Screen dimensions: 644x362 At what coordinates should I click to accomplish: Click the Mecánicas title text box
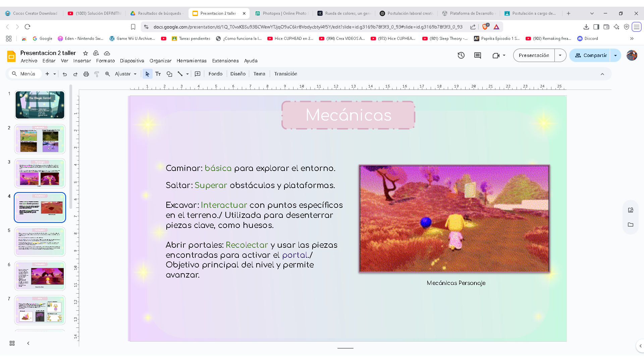point(348,115)
